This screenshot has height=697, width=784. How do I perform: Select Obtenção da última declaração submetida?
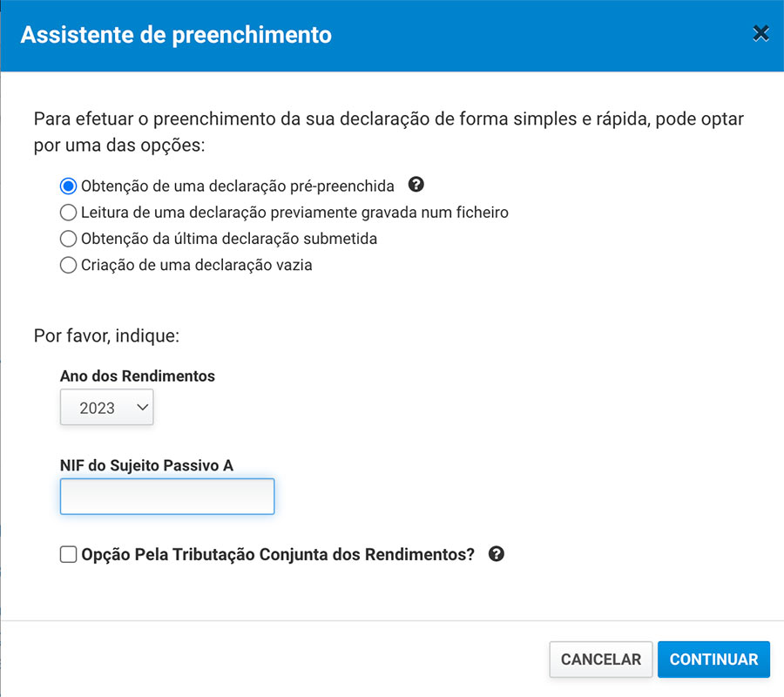(68, 239)
